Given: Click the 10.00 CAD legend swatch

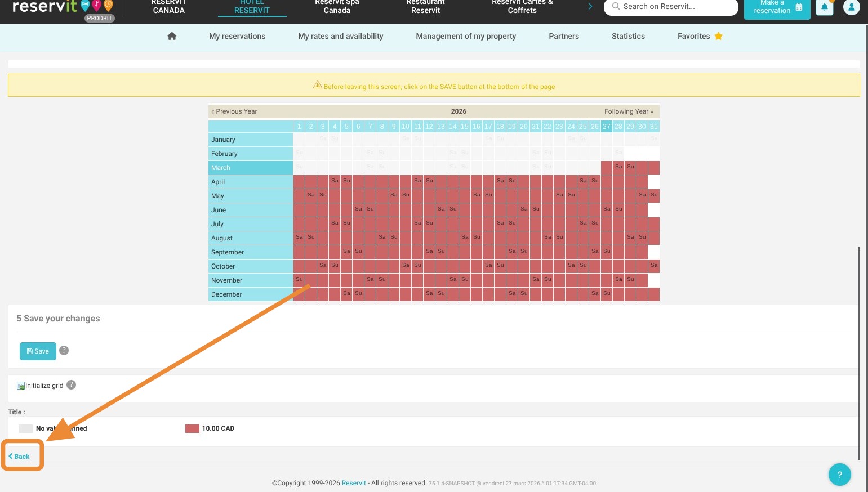Looking at the screenshot, I should pyautogui.click(x=192, y=428).
